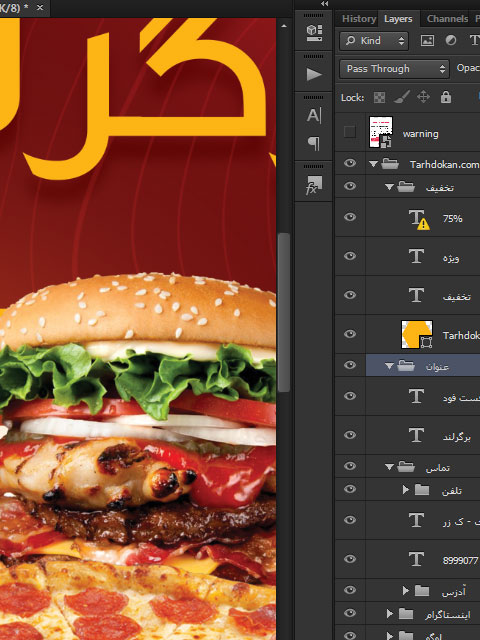Expand the تلفن layer group
Screen dimensions: 480x640
405,489
